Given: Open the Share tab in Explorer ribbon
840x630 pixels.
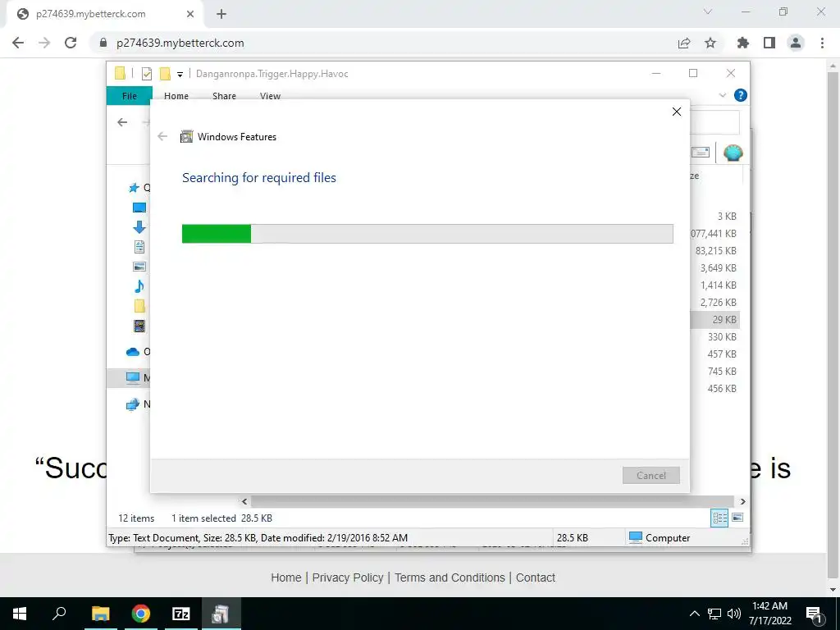Looking at the screenshot, I should click(224, 96).
